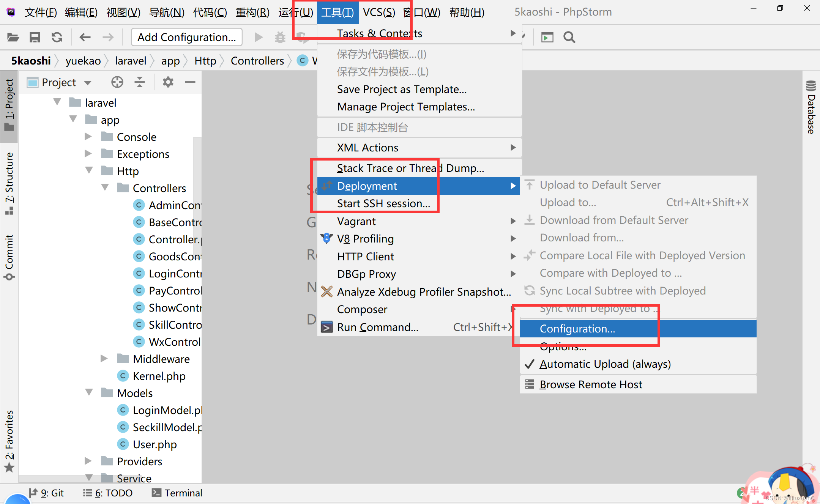Open the Project view dropdown

88,82
